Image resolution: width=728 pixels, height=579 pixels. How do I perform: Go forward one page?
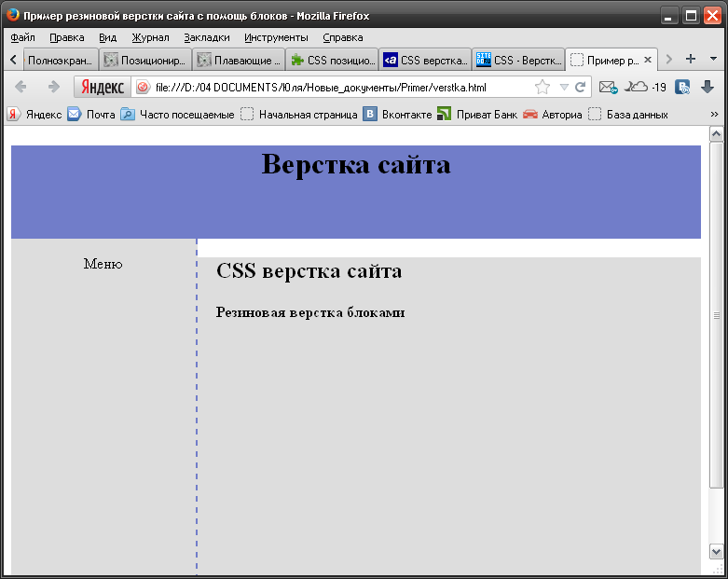pyautogui.click(x=54, y=87)
